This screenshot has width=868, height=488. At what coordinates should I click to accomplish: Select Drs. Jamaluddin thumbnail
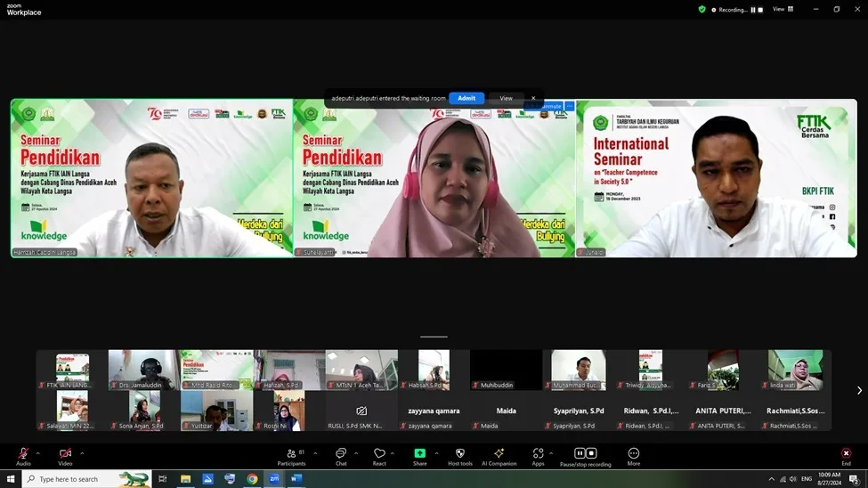[x=144, y=370]
